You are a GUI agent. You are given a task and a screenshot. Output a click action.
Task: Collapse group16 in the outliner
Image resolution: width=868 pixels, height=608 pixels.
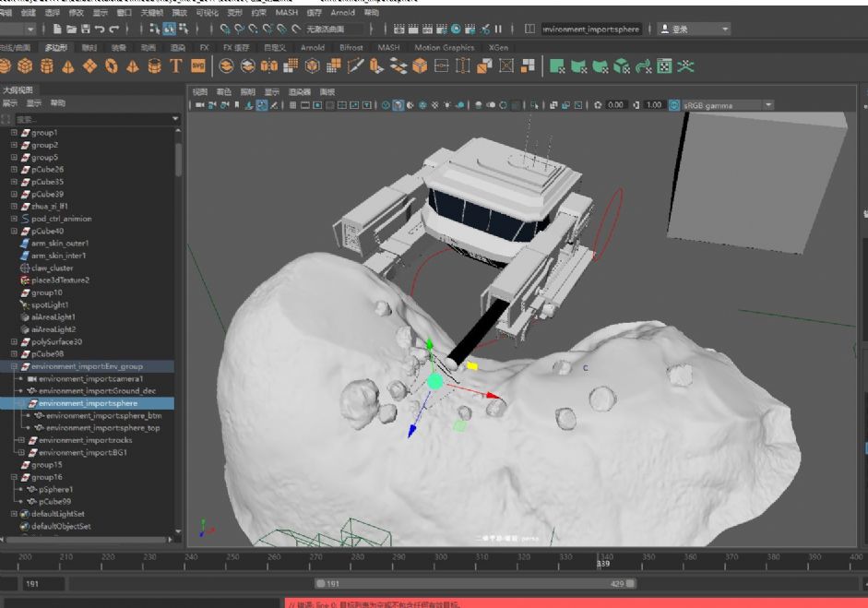14,477
